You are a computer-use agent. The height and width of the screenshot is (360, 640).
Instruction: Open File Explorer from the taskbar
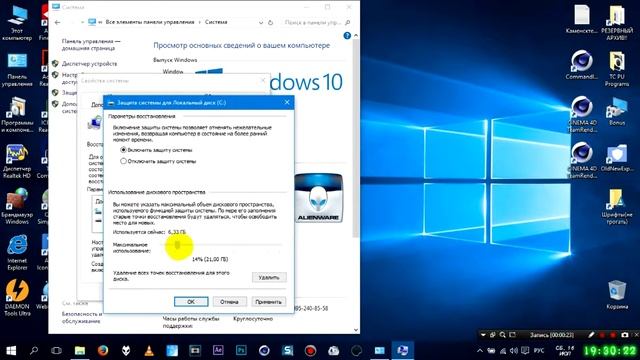click(x=80, y=351)
